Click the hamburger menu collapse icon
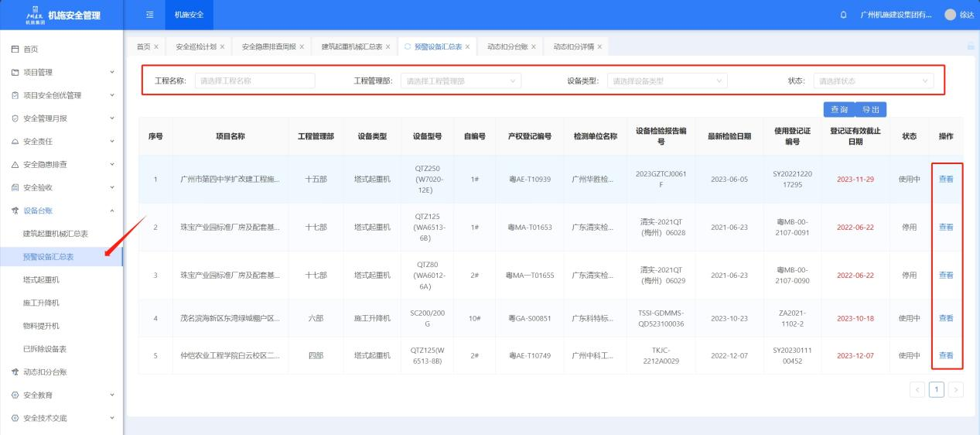The height and width of the screenshot is (435, 980). point(149,15)
